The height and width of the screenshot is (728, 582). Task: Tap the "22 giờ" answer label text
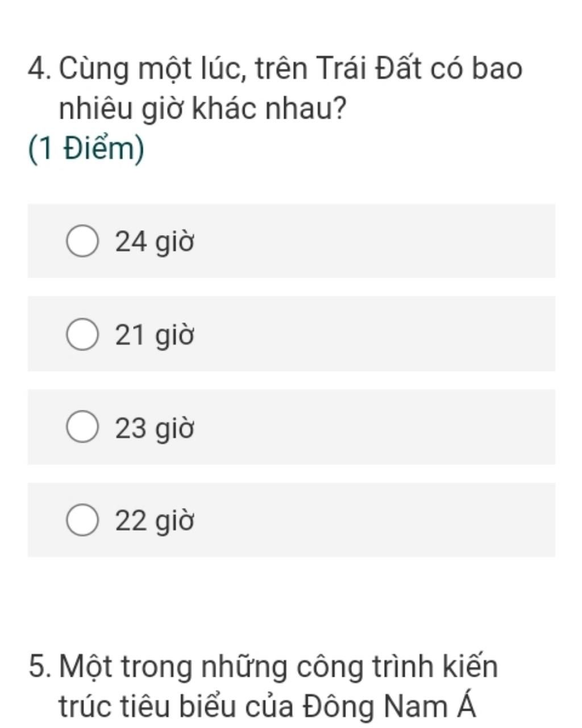coord(155,520)
